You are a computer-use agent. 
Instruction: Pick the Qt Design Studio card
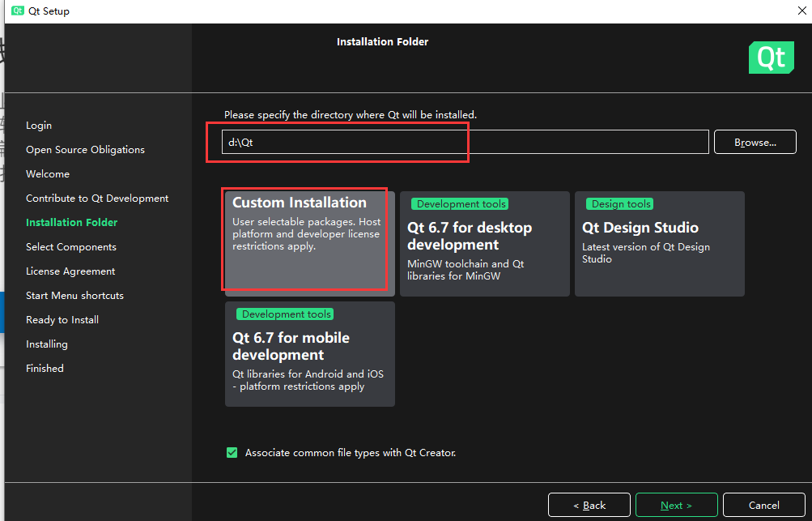tap(660, 244)
